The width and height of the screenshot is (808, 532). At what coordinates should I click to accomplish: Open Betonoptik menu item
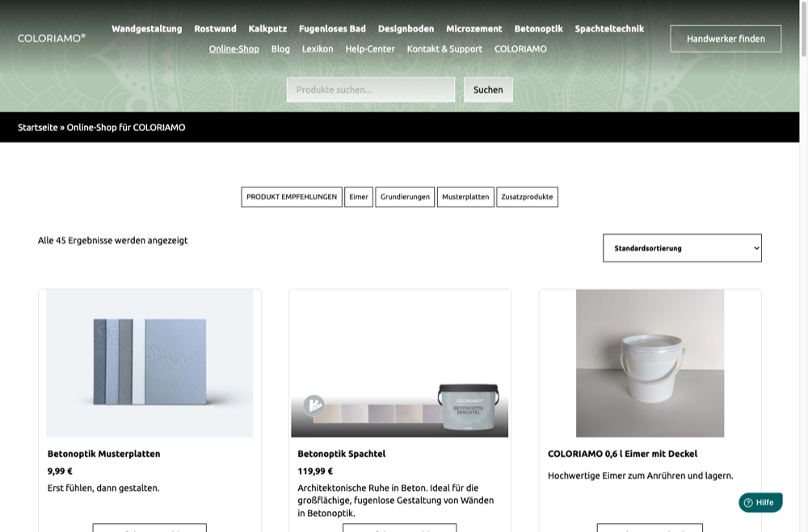tap(538, 29)
